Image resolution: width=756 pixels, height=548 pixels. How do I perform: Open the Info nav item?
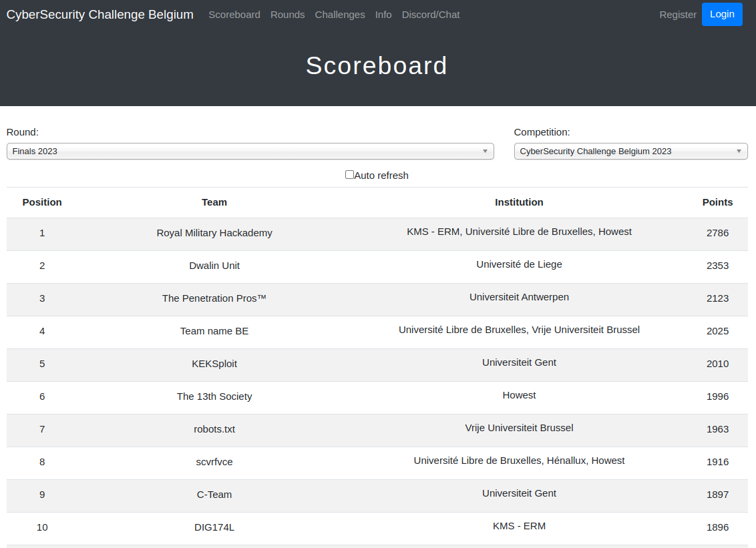(383, 15)
